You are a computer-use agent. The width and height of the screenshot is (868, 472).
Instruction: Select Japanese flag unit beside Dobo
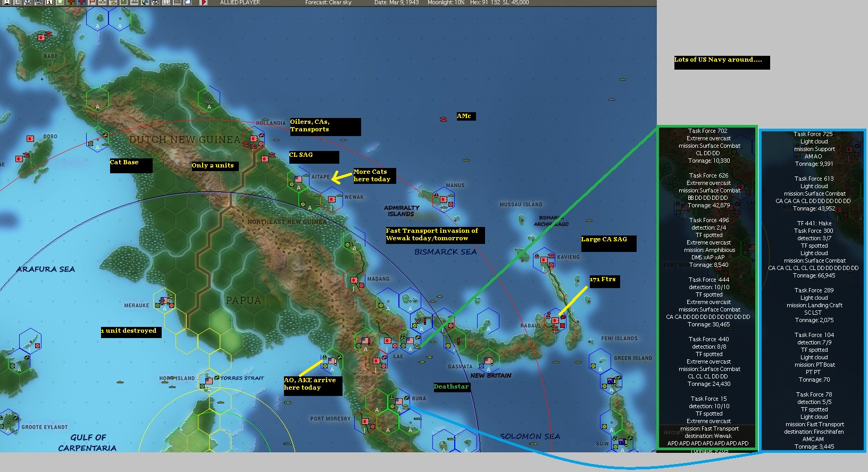(x=30, y=139)
